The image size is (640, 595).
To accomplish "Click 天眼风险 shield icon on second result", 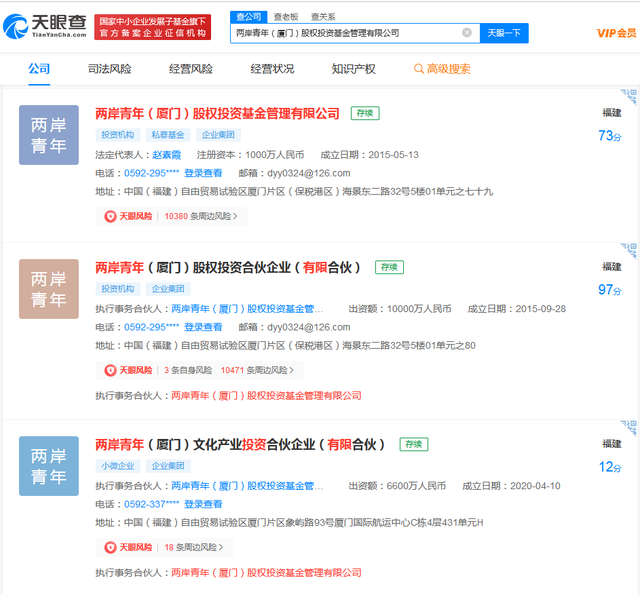I will (110, 370).
